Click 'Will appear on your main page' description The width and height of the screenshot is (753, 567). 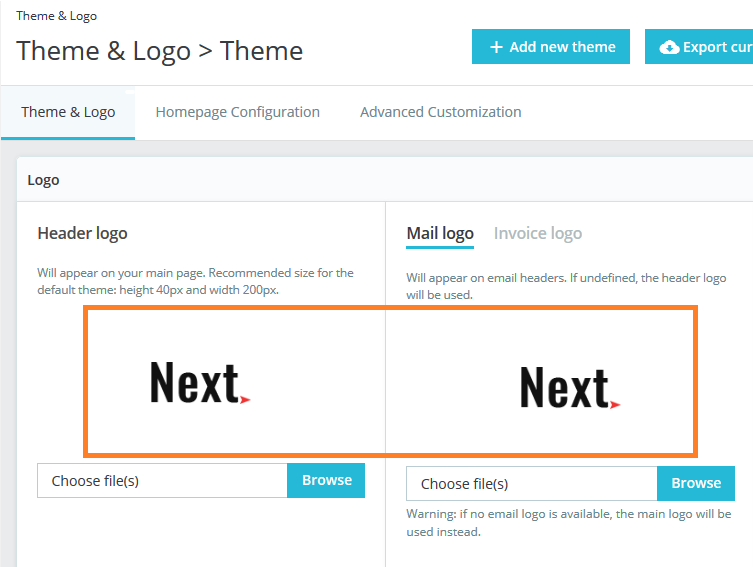[x=195, y=281]
